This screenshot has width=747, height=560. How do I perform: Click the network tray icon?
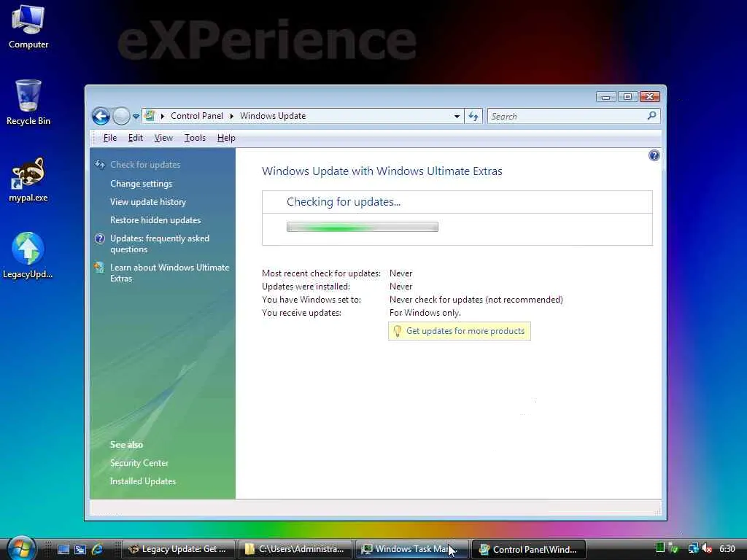click(694, 548)
